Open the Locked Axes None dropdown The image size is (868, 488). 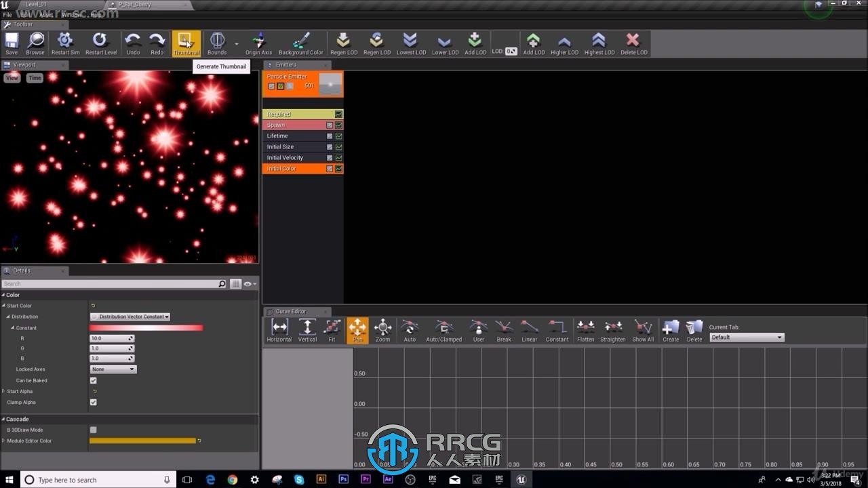[113, 369]
